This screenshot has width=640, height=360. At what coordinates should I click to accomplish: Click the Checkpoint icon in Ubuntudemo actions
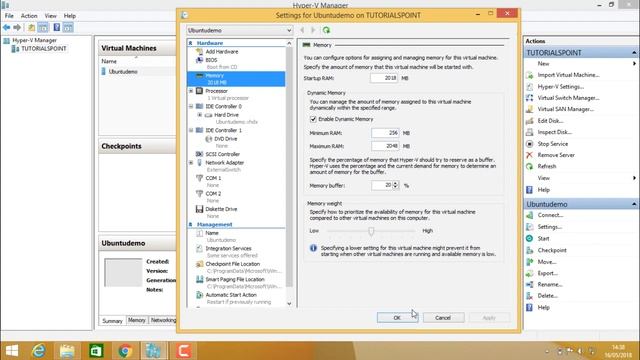529,250
